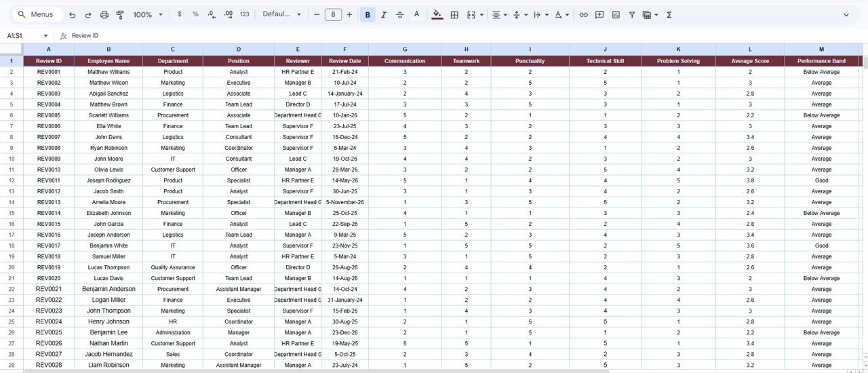
Task: Expand the text wrapping dropdown arrow
Action: point(547,15)
